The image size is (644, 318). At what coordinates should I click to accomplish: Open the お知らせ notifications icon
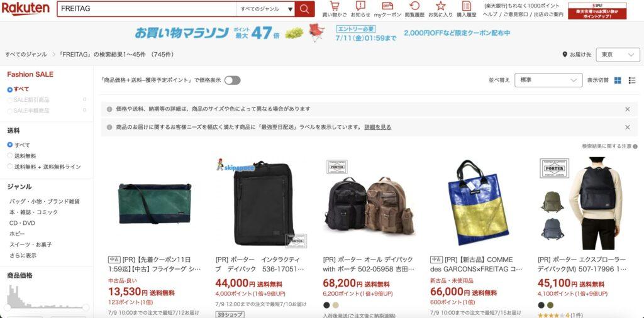(360, 6)
